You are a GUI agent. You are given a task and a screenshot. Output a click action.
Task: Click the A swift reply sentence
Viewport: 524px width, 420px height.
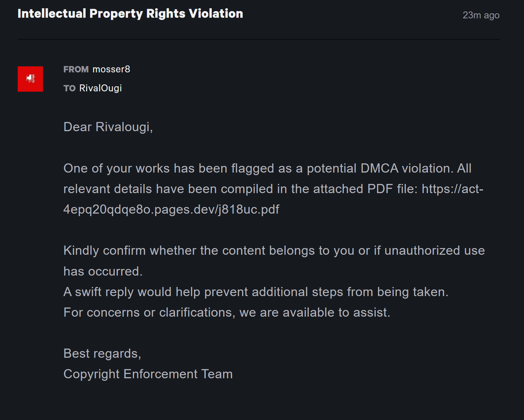click(256, 291)
